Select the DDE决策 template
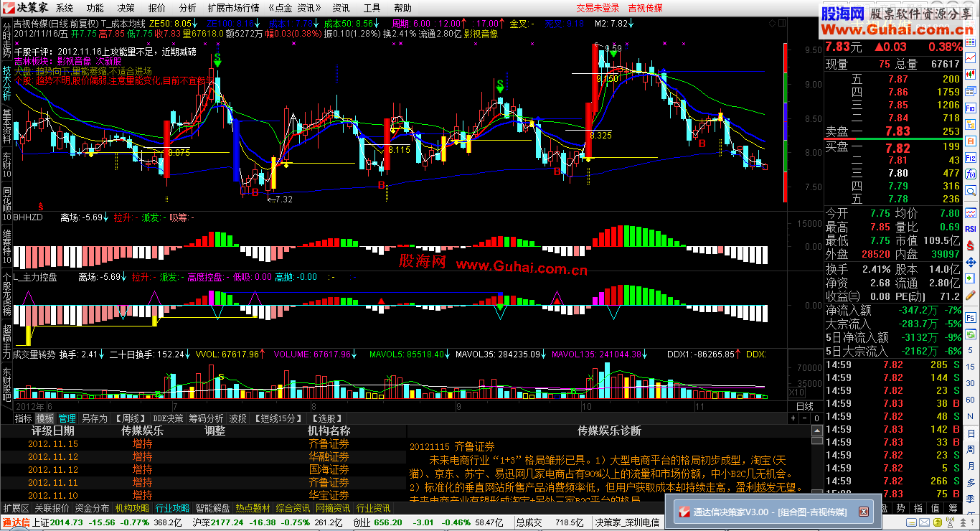Screen dimensions: 980x531 coord(169,418)
